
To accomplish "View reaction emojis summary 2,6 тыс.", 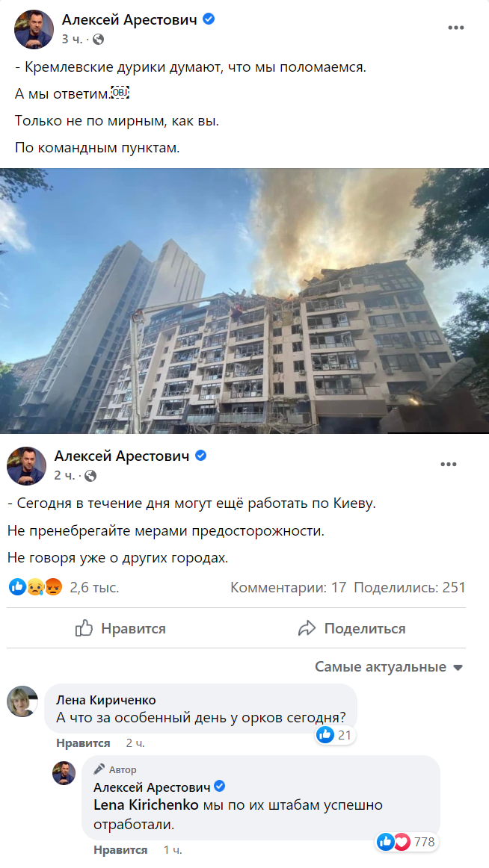I will [x=64, y=587].
